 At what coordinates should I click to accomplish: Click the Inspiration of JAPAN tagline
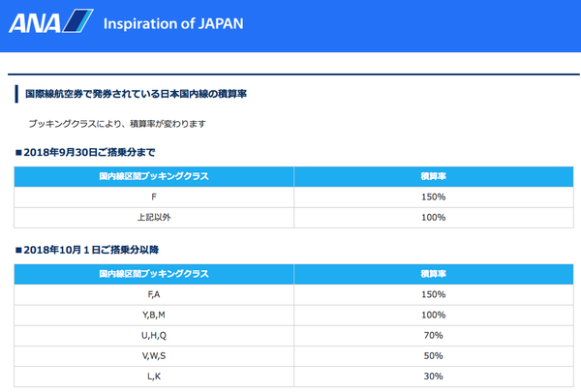click(x=173, y=23)
